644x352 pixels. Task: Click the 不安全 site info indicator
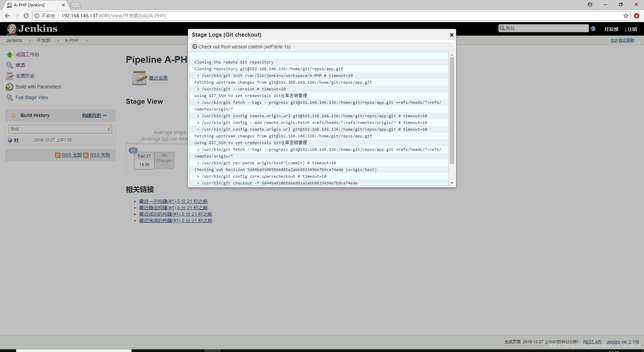click(x=45, y=16)
